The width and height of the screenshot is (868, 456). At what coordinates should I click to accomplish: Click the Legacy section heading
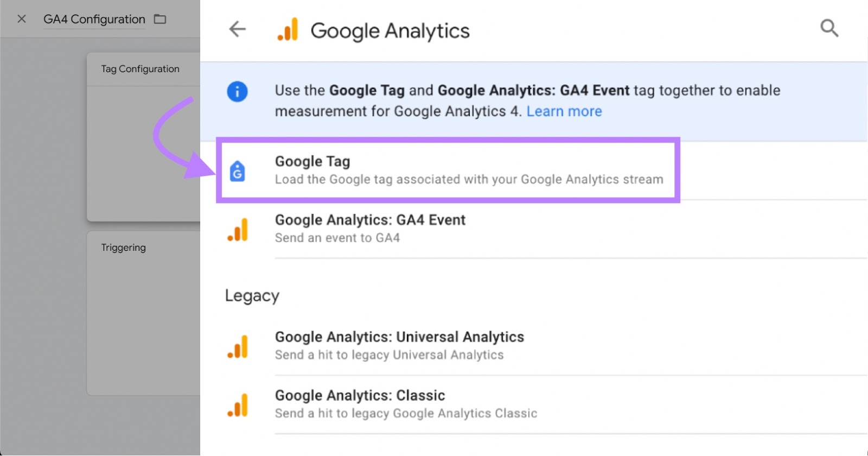click(x=251, y=295)
